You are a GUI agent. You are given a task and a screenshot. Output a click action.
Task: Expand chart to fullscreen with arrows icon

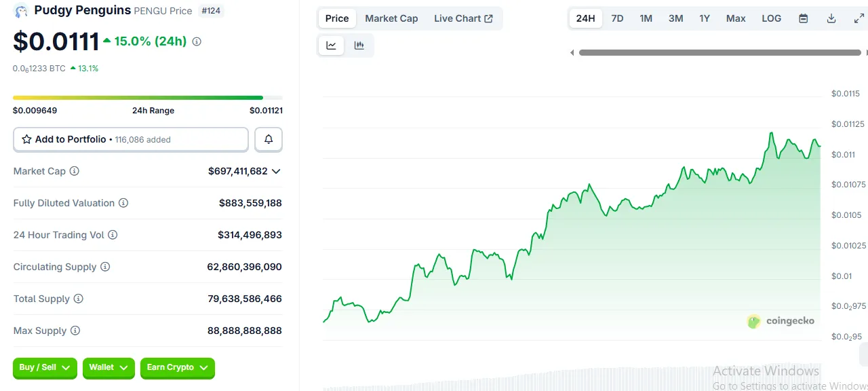[x=859, y=18]
